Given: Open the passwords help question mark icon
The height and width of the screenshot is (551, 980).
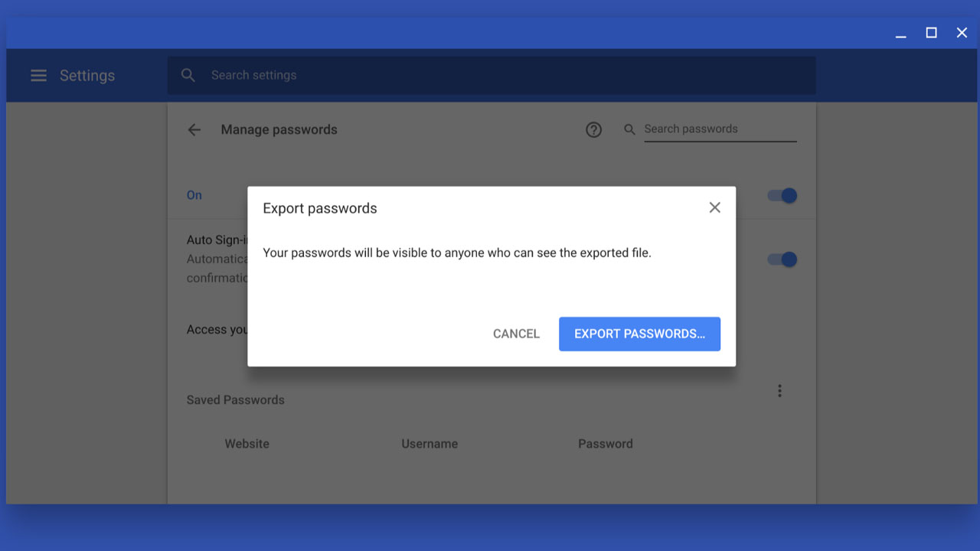Looking at the screenshot, I should pos(593,130).
